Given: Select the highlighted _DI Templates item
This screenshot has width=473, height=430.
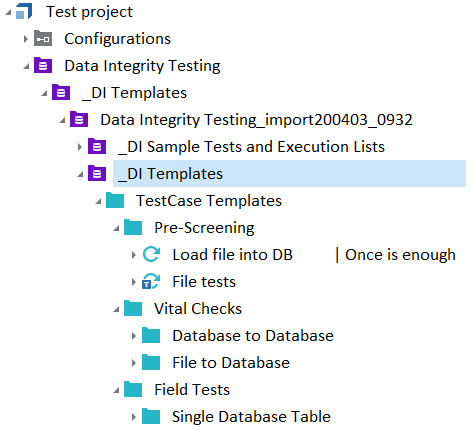Looking at the screenshot, I should tap(289, 173).
